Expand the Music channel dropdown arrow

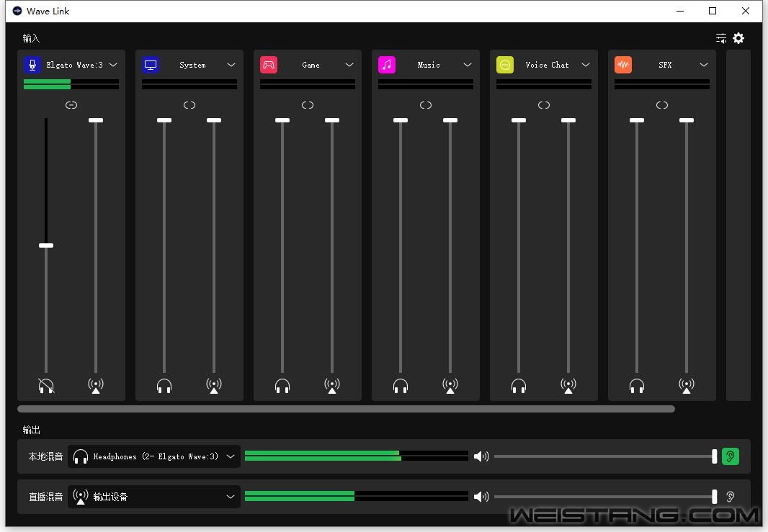pyautogui.click(x=468, y=65)
